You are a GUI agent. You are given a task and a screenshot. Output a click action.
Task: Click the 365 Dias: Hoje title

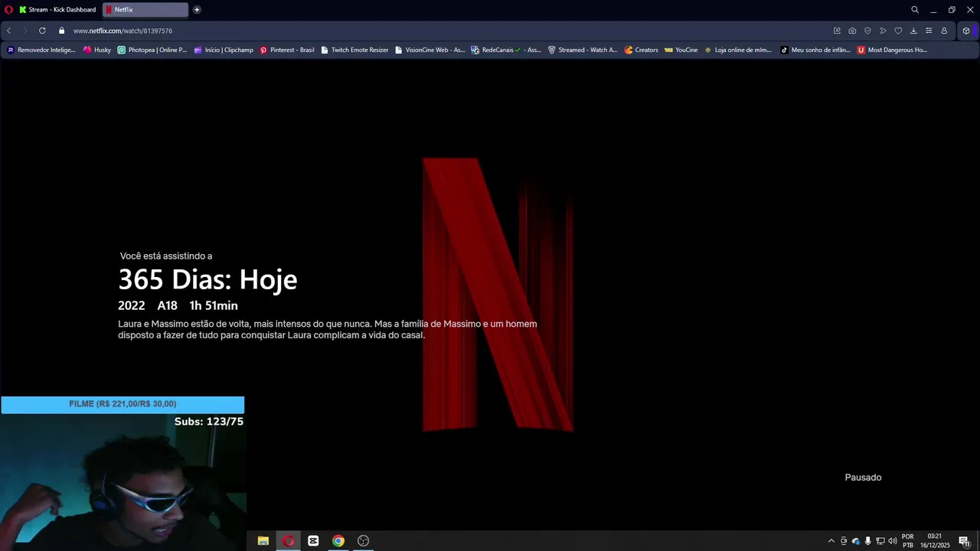tap(207, 280)
